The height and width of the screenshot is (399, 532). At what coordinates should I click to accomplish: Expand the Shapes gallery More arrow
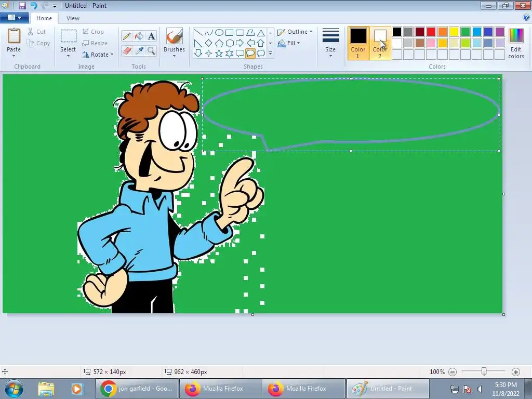tap(270, 54)
